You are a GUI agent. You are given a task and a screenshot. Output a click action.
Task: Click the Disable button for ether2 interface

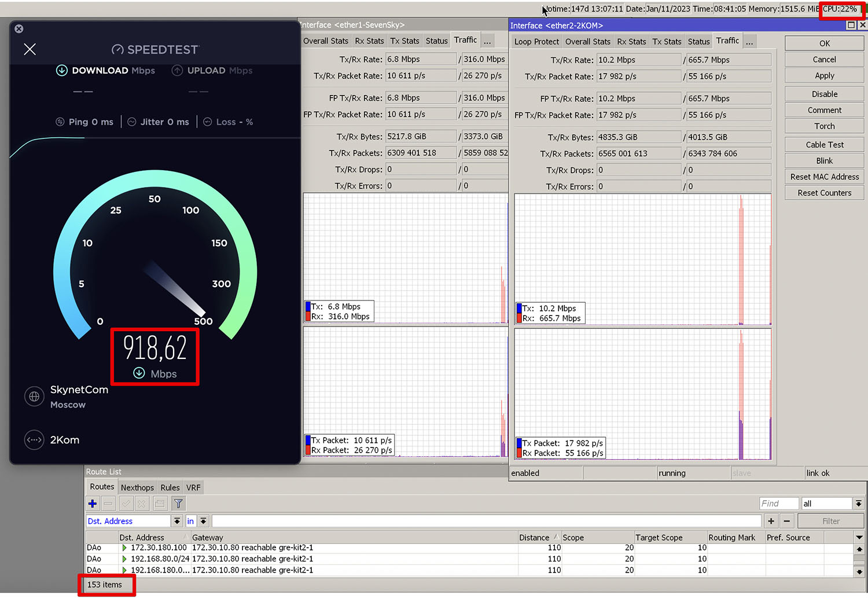825,94
